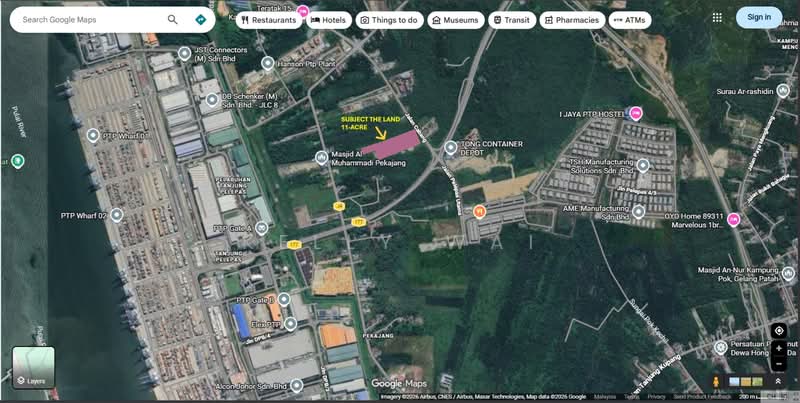Image resolution: width=800 pixels, height=403 pixels.
Task: Show Pharmacies on the map
Action: [572, 20]
